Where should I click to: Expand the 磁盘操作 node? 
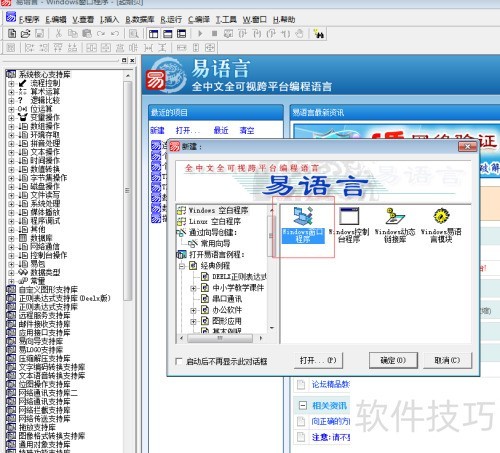[x=11, y=187]
